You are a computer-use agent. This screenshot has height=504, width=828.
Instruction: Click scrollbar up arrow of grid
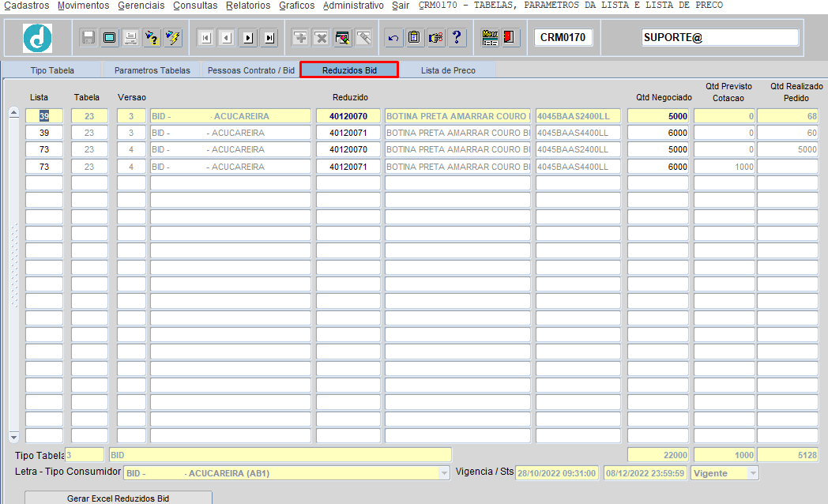[x=14, y=112]
